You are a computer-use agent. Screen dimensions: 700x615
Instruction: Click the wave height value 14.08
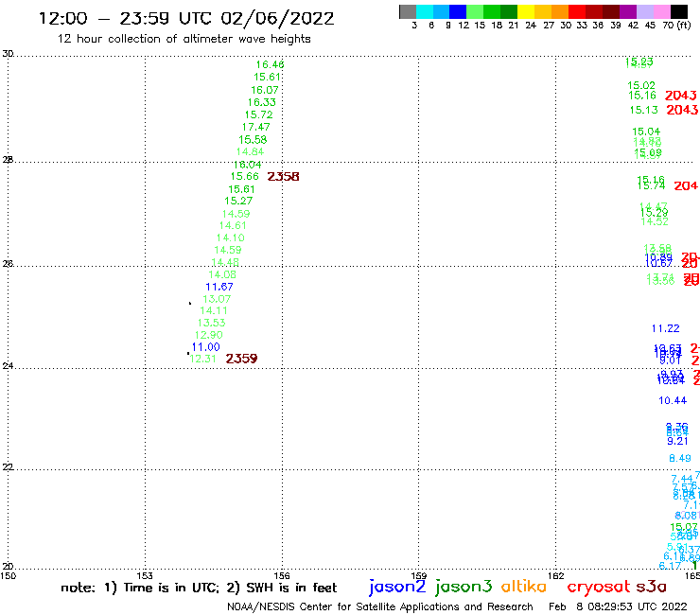pyautogui.click(x=222, y=274)
